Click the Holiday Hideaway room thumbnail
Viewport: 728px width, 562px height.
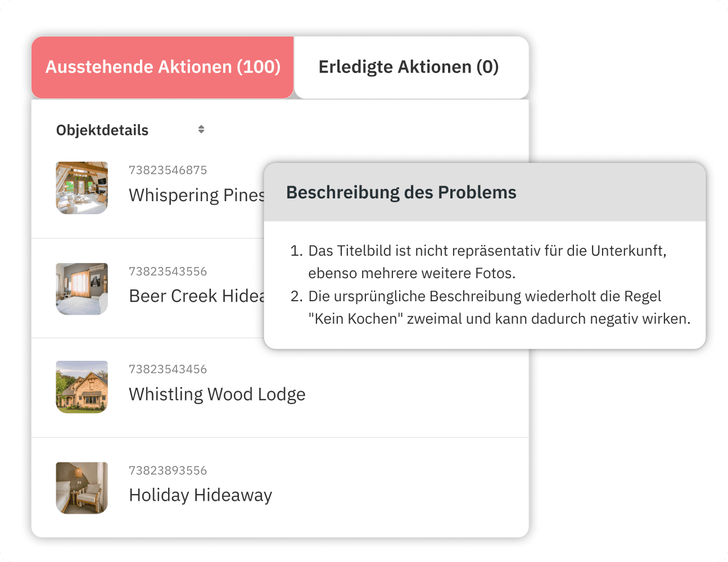coord(82,488)
